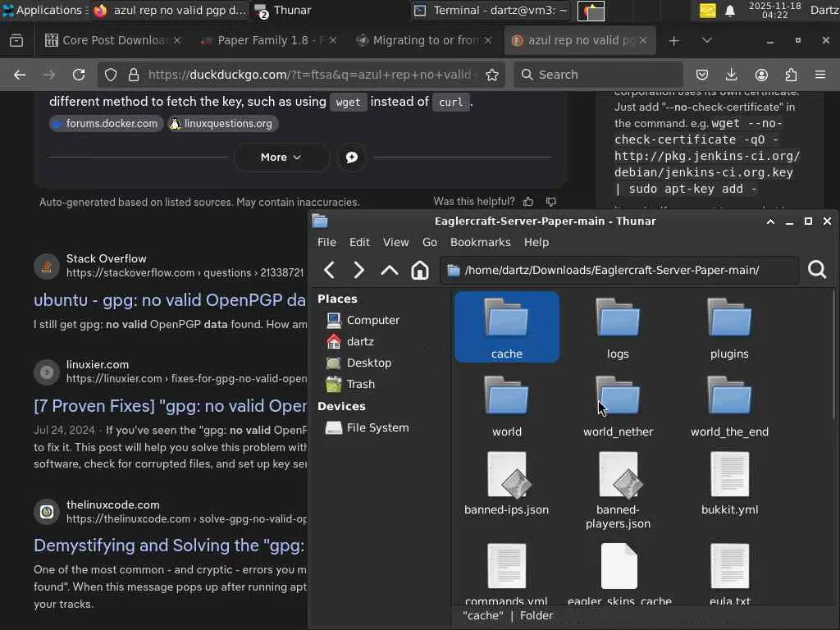
Task: Open Demystifying and Solving result link
Action: 169,546
